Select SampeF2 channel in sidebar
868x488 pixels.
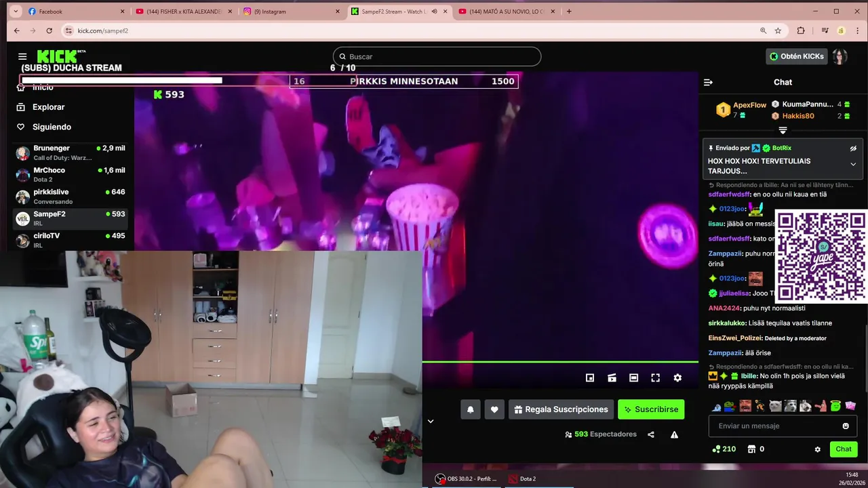click(71, 218)
